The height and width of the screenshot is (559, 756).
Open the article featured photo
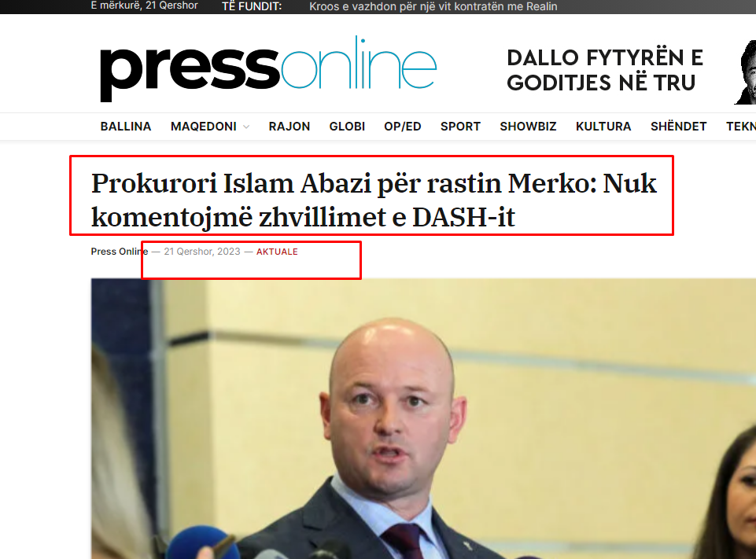[x=423, y=418]
